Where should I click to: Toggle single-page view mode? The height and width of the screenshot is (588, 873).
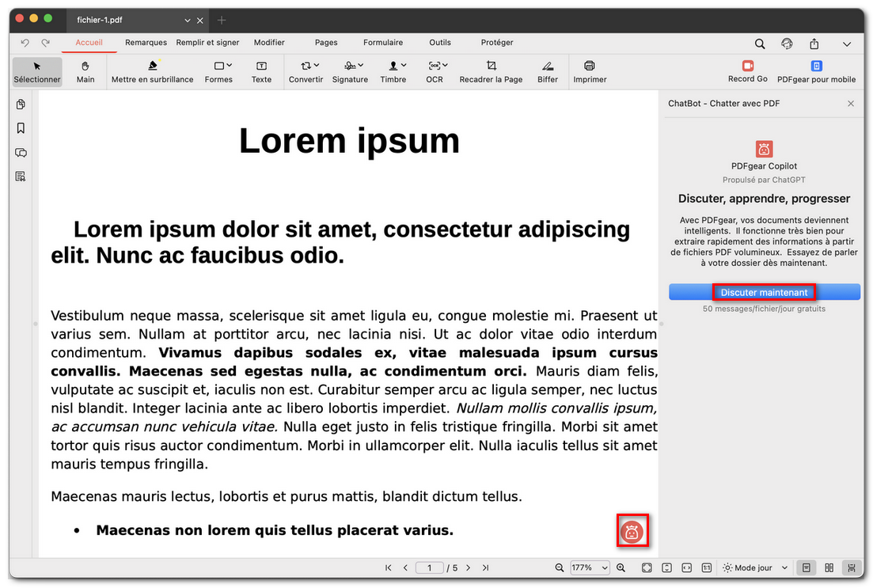tap(806, 567)
